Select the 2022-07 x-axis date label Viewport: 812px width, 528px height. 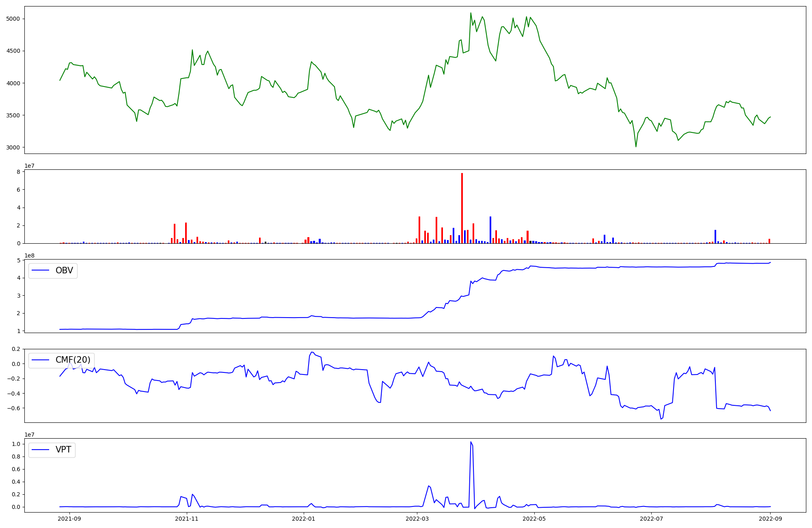tap(651, 518)
